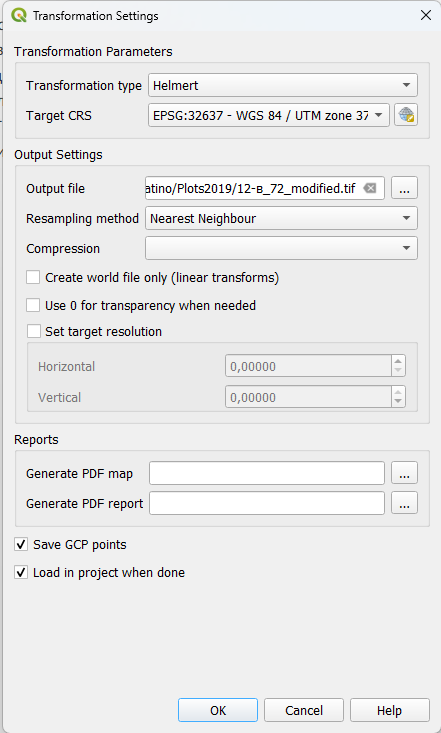Uncheck Save GCP points
The width and height of the screenshot is (441, 733).
pyautogui.click(x=21, y=544)
